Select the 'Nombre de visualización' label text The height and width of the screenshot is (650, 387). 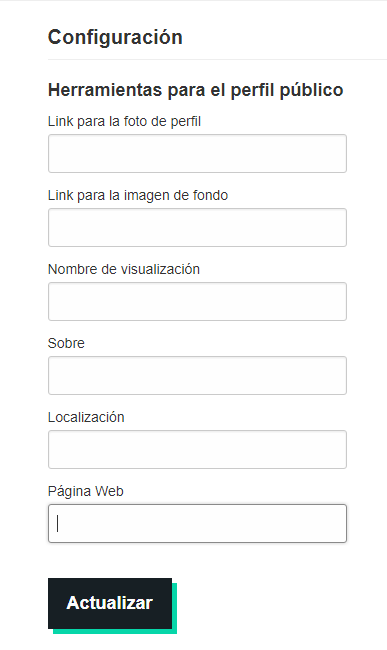124,269
